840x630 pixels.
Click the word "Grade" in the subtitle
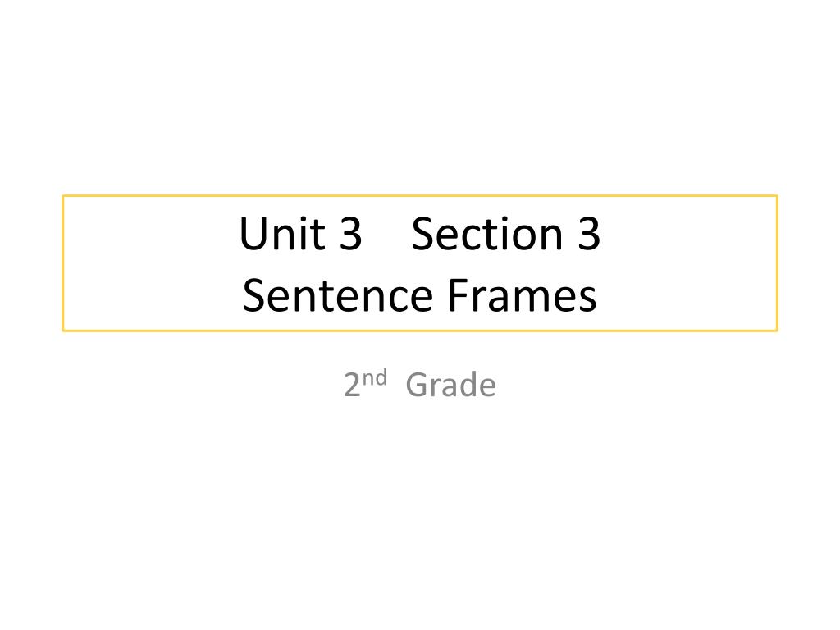pos(450,385)
